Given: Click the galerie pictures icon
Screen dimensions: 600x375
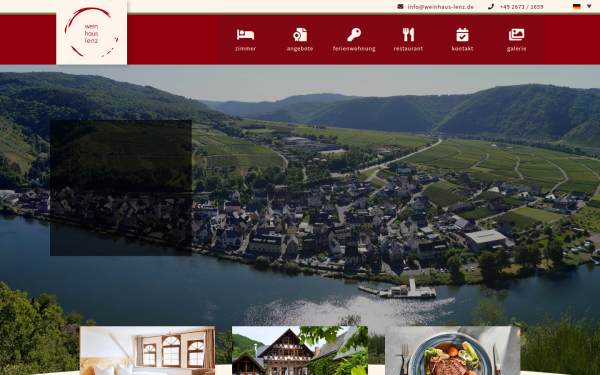Looking at the screenshot, I should coord(517,35).
